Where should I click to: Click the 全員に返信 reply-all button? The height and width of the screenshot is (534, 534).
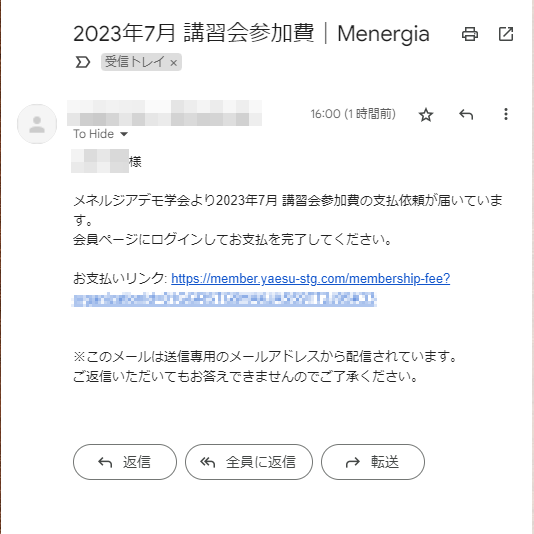(249, 462)
